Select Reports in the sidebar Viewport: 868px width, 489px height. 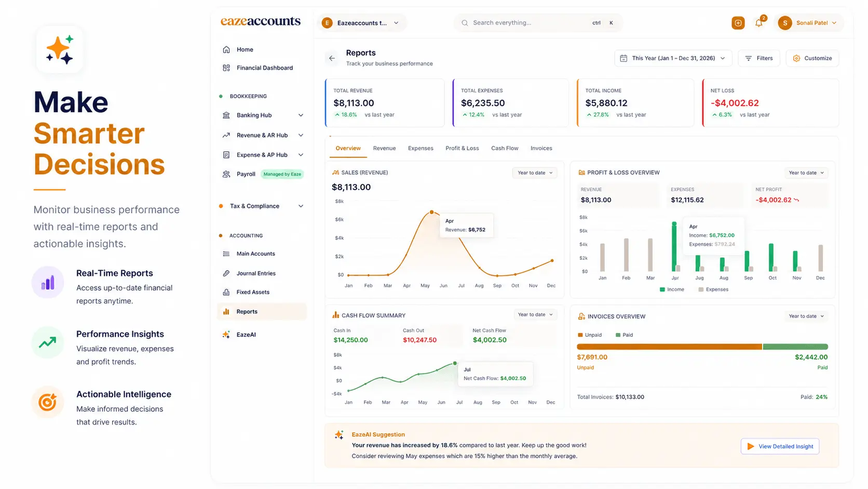[x=262, y=312]
